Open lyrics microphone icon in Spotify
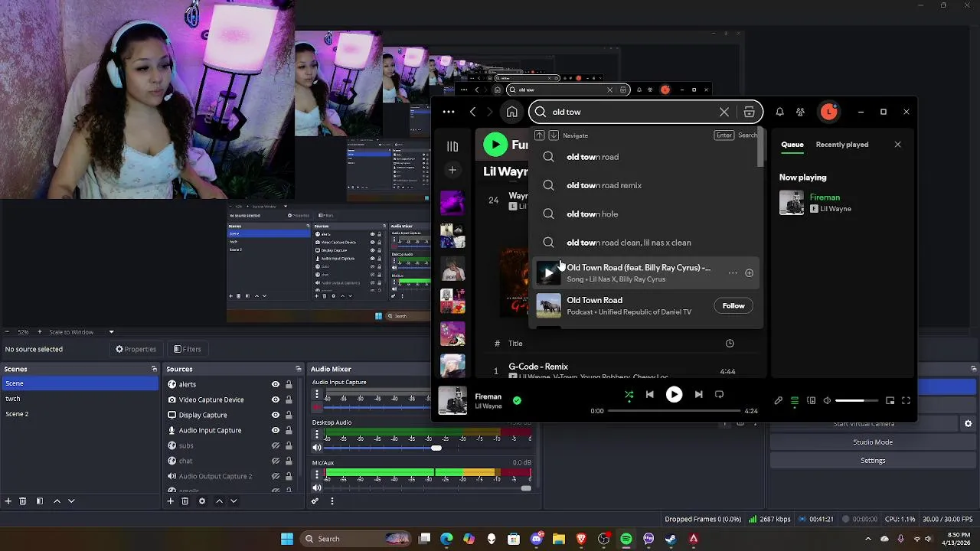 pos(779,401)
